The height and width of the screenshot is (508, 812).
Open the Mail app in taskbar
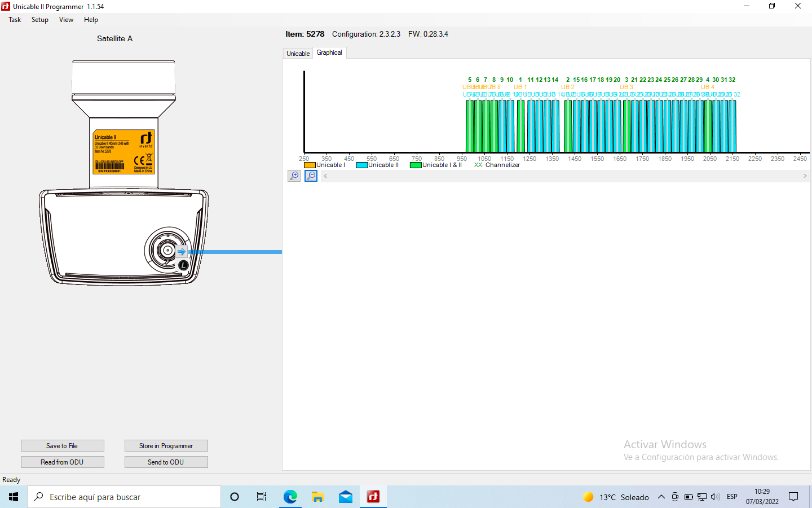[x=346, y=497]
